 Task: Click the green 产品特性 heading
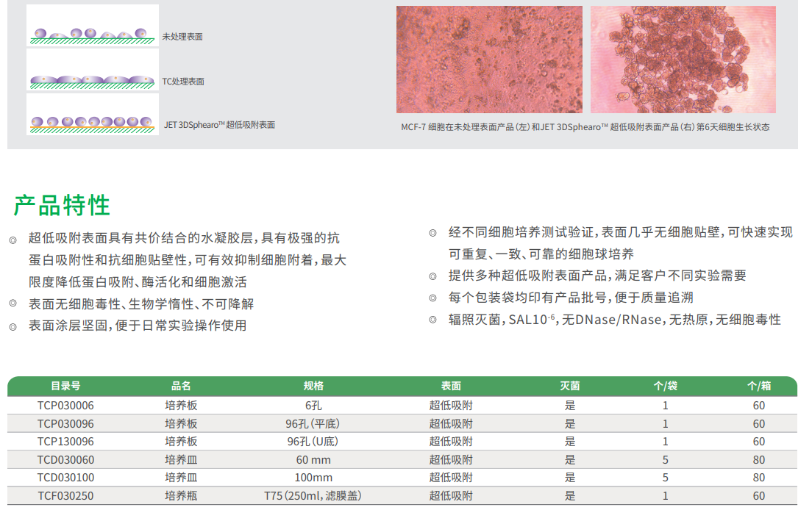[63, 205]
